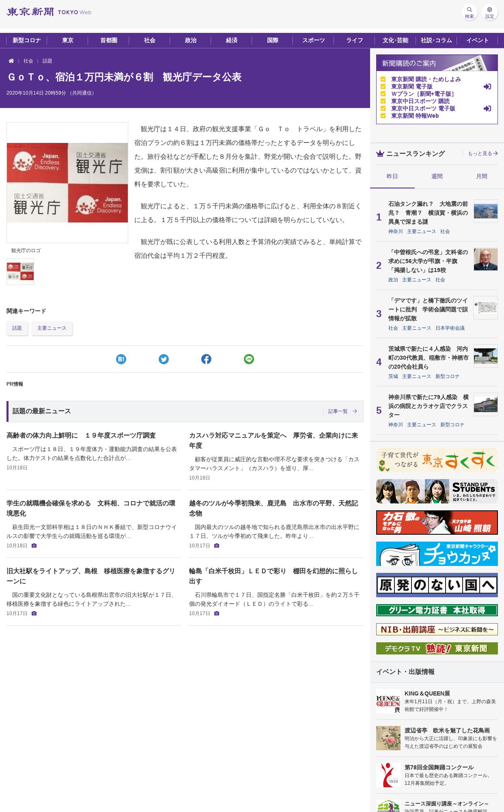Click the large 観光庁 logo article image
Image resolution: width=504 pixels, height=812 pixels.
[67, 183]
